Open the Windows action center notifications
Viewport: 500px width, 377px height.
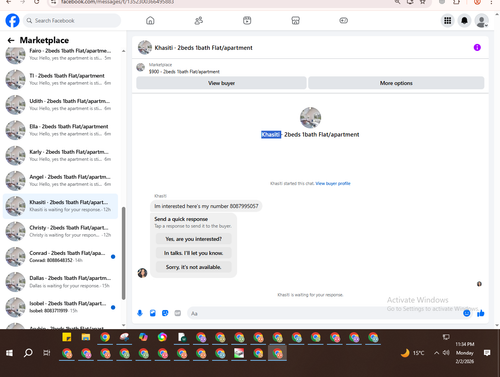487,353
